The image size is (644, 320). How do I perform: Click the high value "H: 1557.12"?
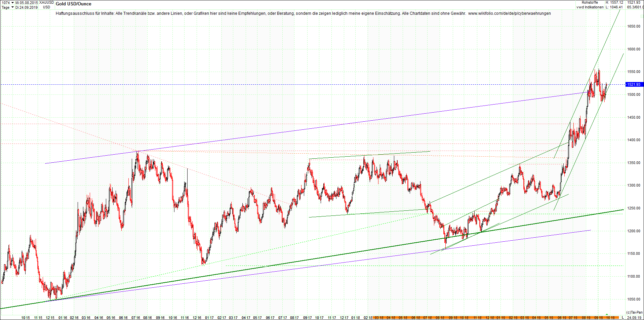[615, 3]
